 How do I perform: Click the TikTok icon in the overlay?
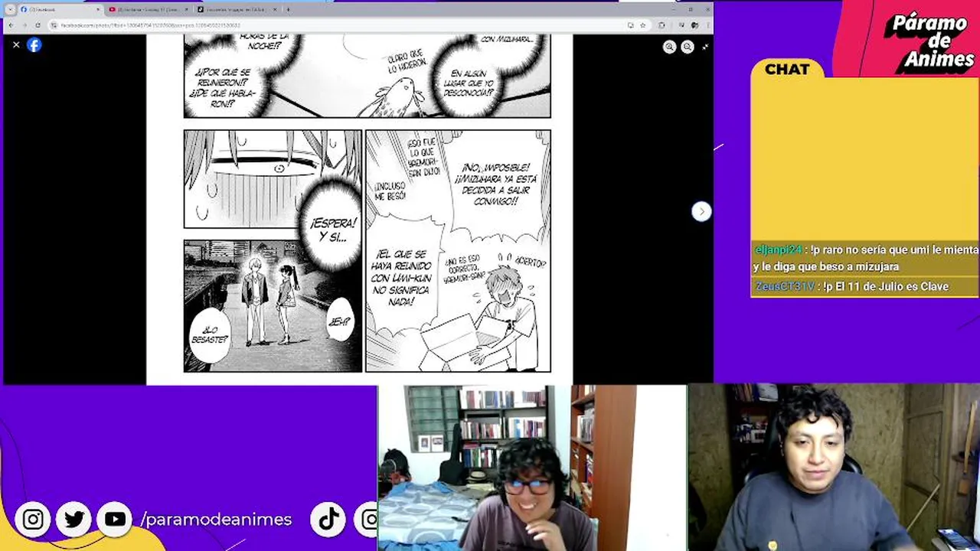(329, 520)
